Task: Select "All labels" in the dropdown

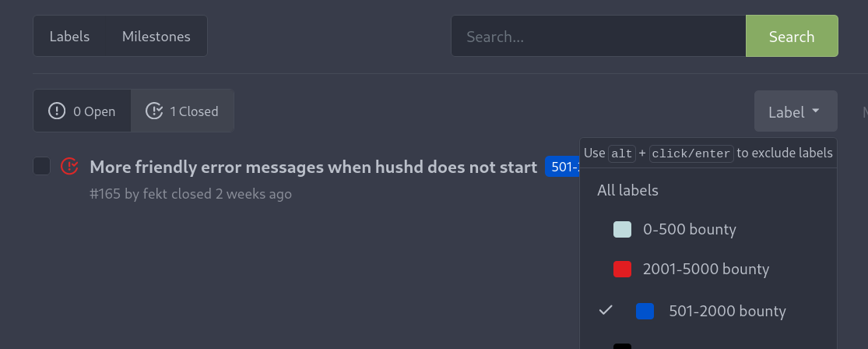Action: pos(627,190)
